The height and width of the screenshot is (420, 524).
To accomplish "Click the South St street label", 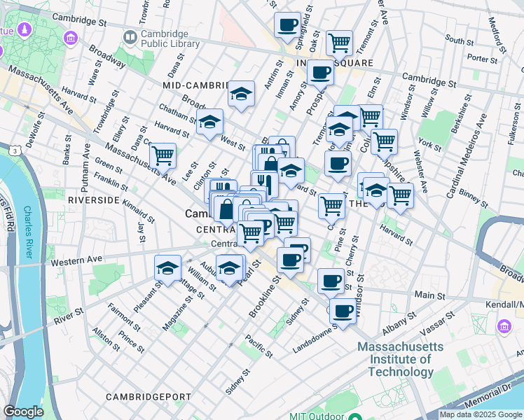I will point(459,40).
